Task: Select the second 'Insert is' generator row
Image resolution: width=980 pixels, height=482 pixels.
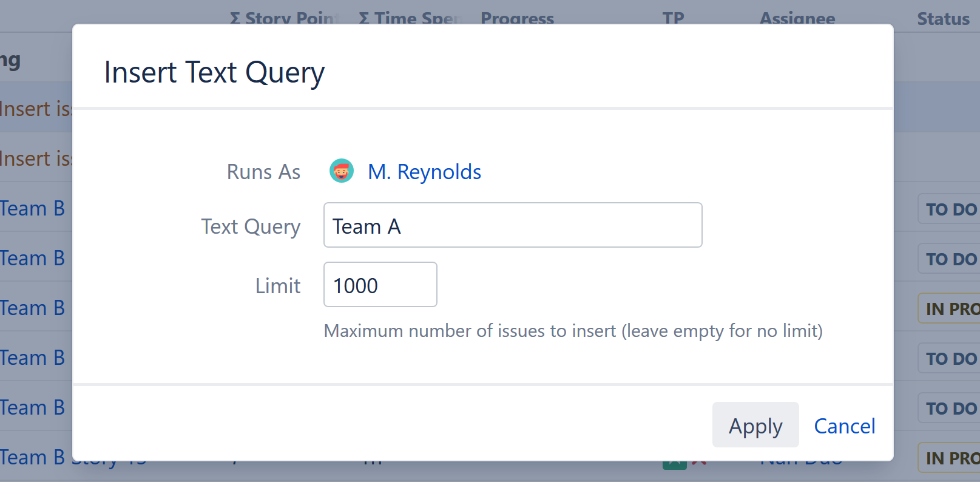Action: point(35,159)
